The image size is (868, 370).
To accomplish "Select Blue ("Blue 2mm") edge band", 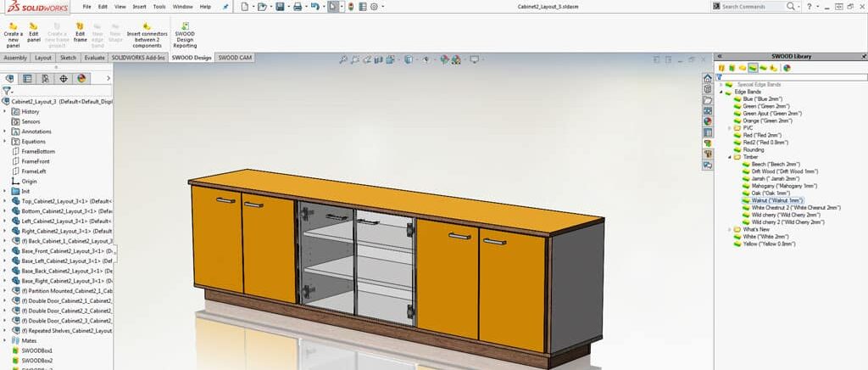I will [x=762, y=99].
